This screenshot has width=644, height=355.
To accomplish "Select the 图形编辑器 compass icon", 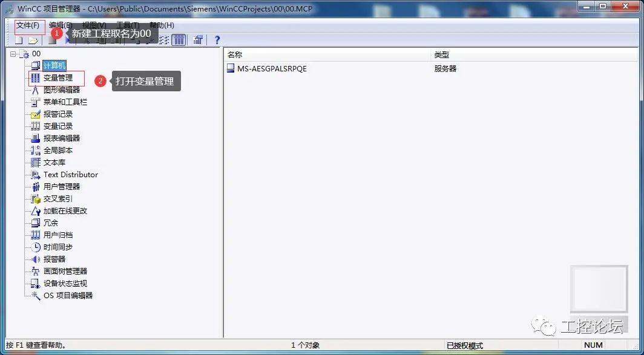I will [x=36, y=90].
